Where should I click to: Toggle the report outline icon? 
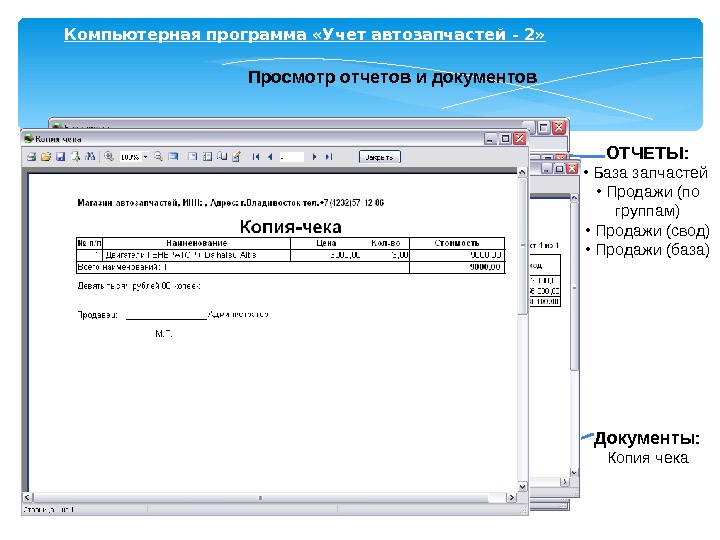192,157
